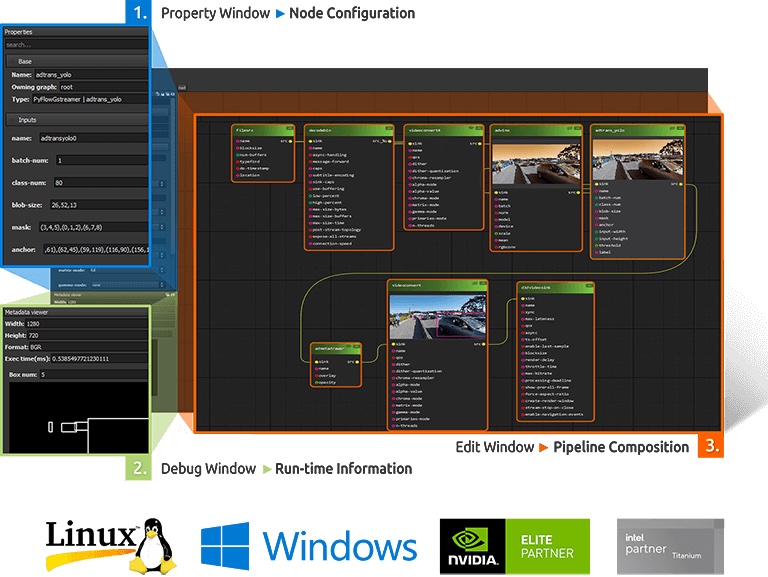Click the adtrans_yolo node image preview

point(638,159)
